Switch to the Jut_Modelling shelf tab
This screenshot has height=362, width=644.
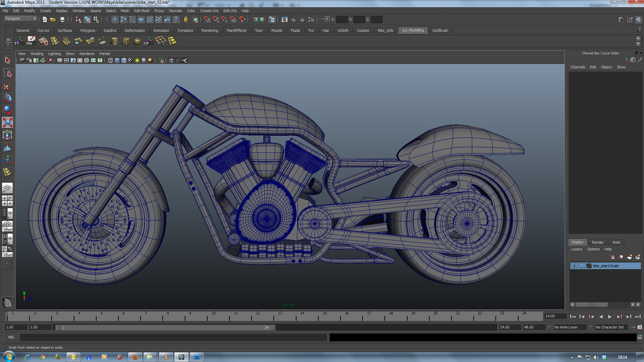412,30
